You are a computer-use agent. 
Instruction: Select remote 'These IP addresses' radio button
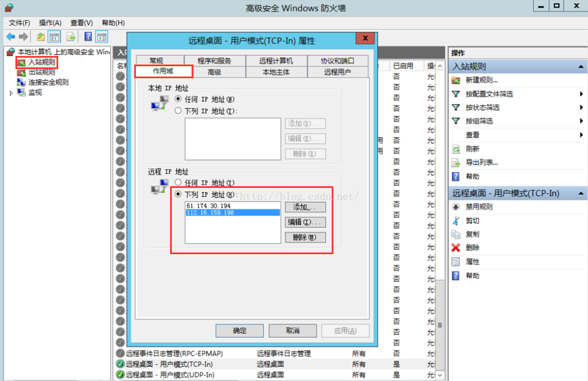pyautogui.click(x=178, y=194)
